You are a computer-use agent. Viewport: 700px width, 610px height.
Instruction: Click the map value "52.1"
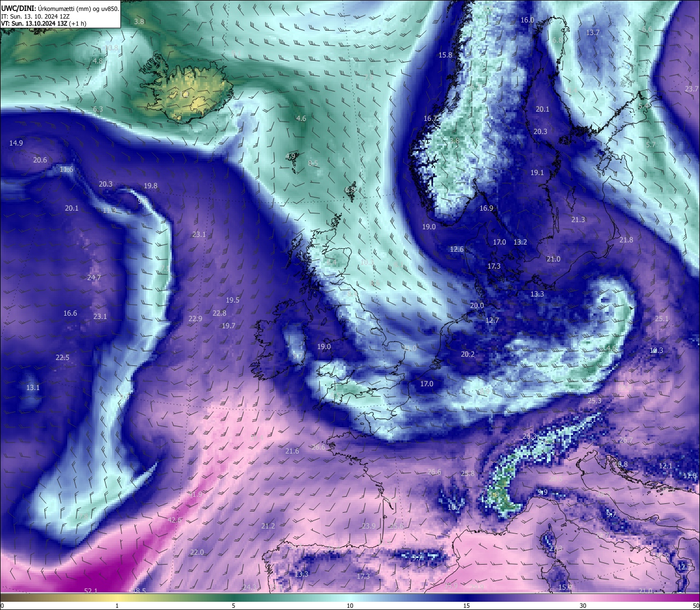(x=91, y=590)
